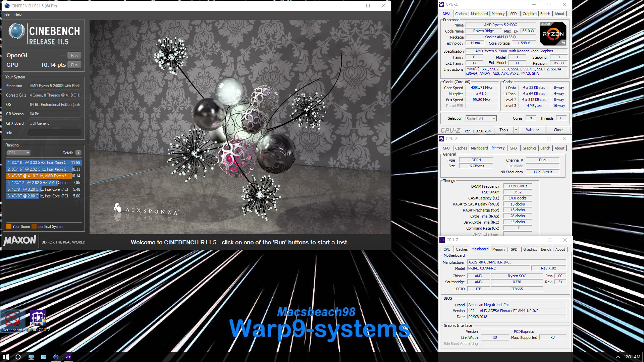This screenshot has height=362, width=644.
Task: Click the Tools button in CPU-Z
Action: coord(503,130)
